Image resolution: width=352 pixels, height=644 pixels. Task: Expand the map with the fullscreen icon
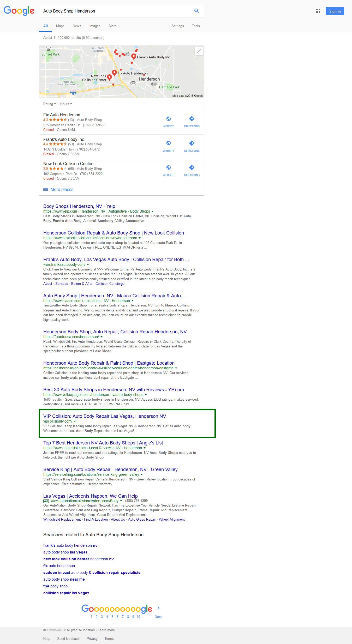[x=199, y=51]
